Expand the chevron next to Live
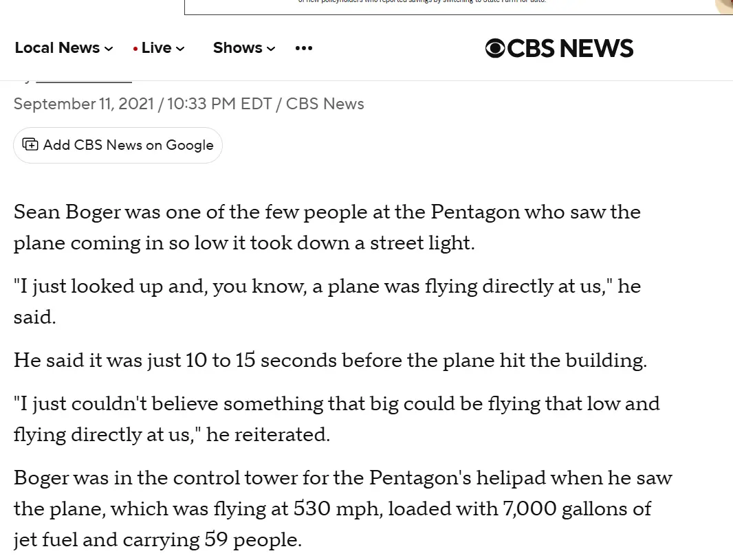 pyautogui.click(x=180, y=49)
